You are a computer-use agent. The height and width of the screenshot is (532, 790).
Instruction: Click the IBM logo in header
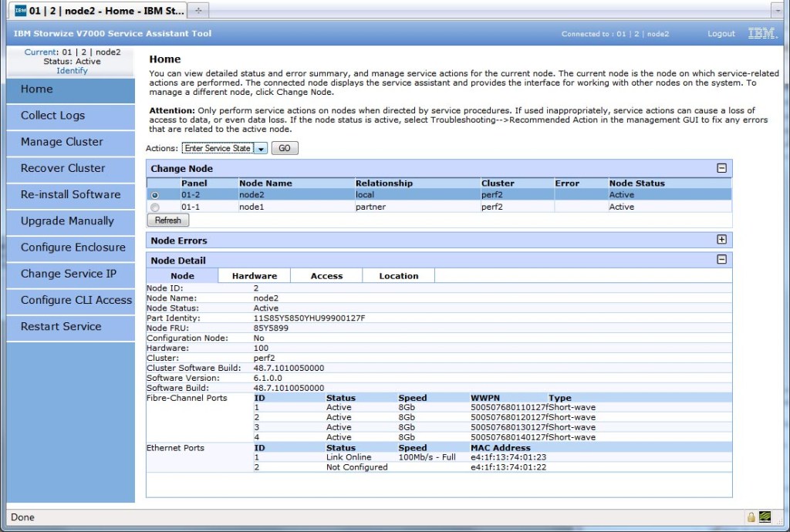pyautogui.click(x=762, y=33)
